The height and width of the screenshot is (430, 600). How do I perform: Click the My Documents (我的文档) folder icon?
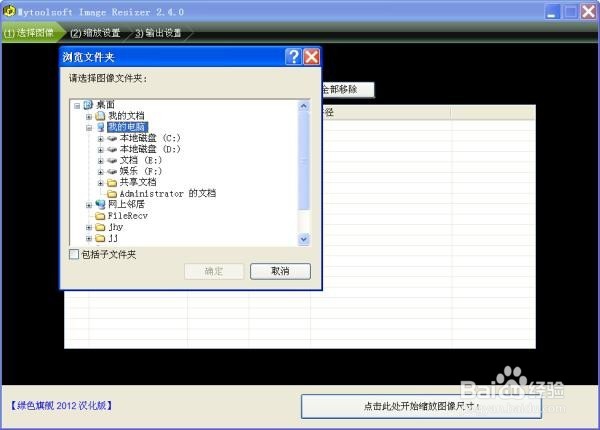tap(100, 116)
